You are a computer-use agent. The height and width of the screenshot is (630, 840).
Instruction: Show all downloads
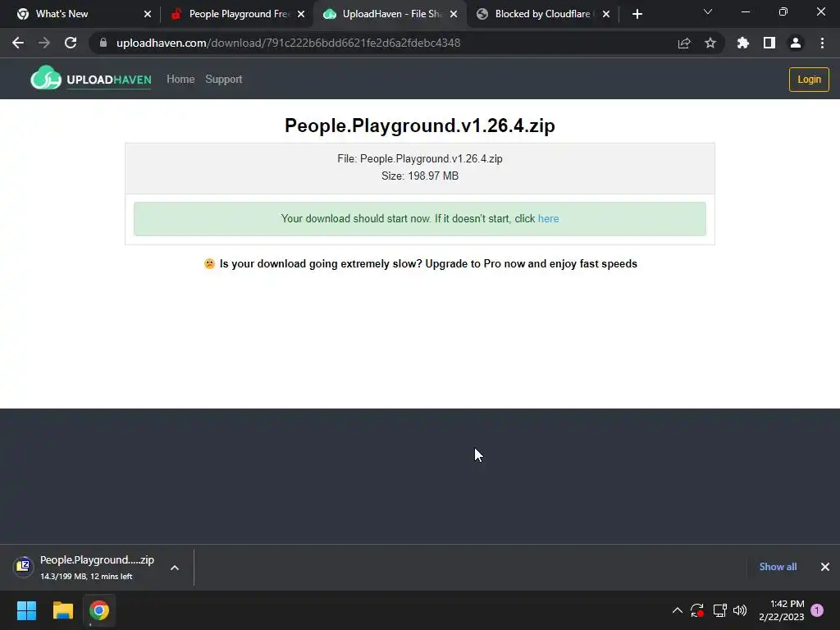click(x=778, y=567)
